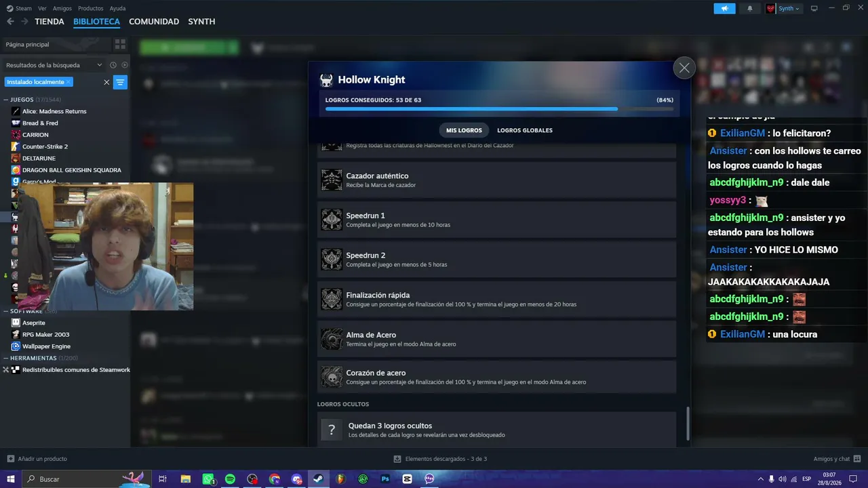Open WhatsApp from the taskbar

(208, 479)
